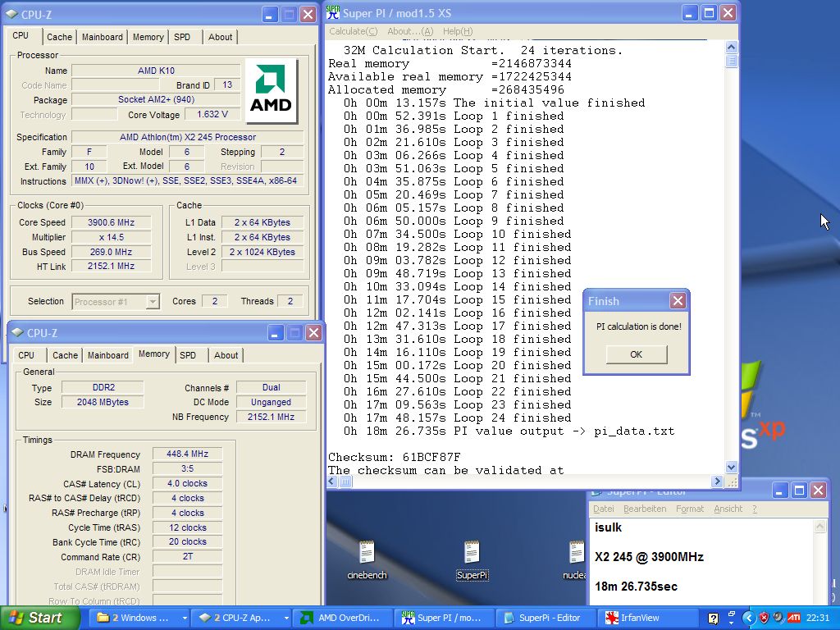
Task: Open the Start menu
Action: coord(39,618)
